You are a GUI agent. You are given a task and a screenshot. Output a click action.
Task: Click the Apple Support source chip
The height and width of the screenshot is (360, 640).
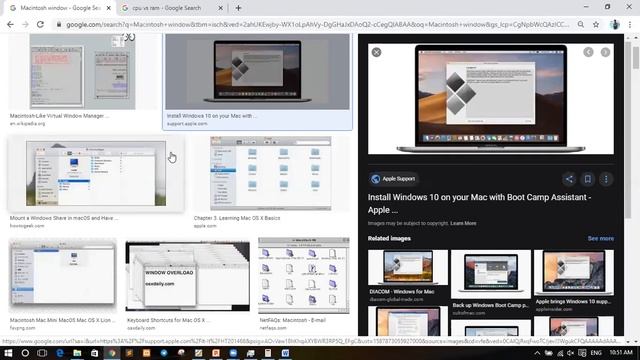coord(393,179)
